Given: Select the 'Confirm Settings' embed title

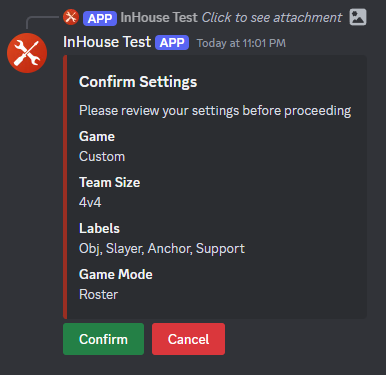Looking at the screenshot, I should pyautogui.click(x=138, y=82).
